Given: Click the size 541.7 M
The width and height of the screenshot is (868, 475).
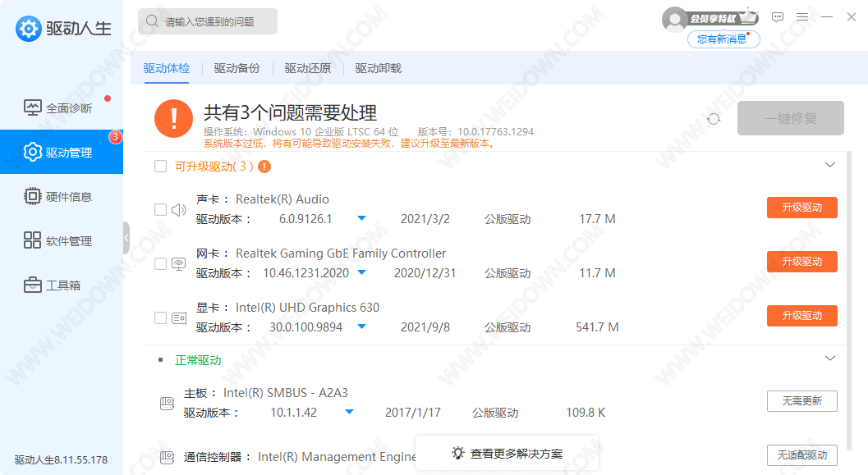Looking at the screenshot, I should click(597, 327).
